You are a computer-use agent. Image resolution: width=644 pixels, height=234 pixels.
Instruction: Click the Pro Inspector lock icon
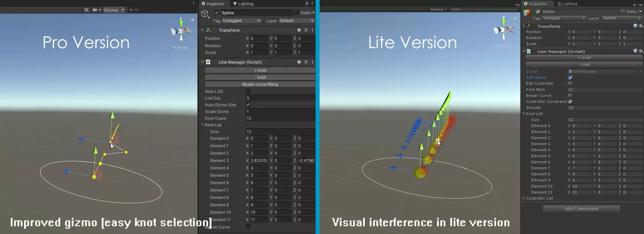coord(306,3)
